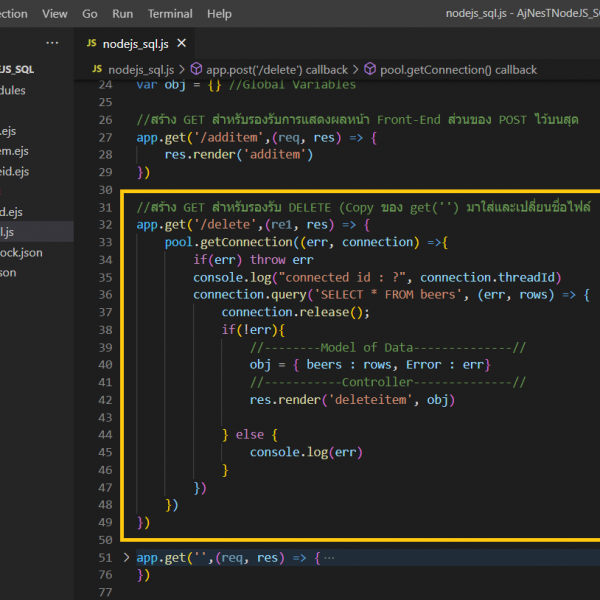Select the nodejs_sql.js editor tab
Screen dimensions: 600x600
[x=137, y=44]
